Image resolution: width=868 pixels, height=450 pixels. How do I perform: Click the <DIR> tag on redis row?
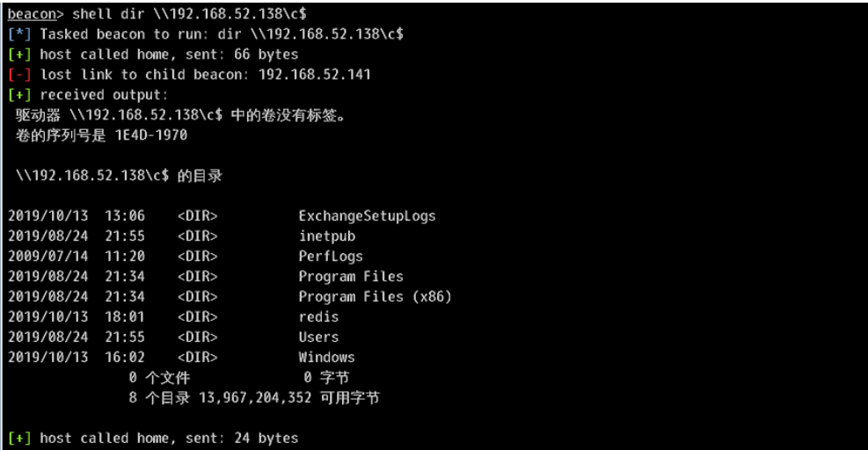197,316
